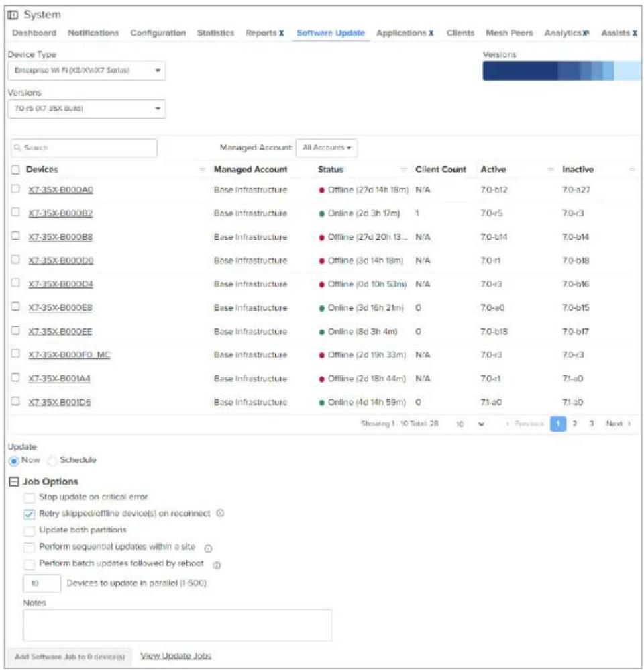Show info for sequential updates within a site
Image resolution: width=644 pixels, height=670 pixels.
coord(208,548)
